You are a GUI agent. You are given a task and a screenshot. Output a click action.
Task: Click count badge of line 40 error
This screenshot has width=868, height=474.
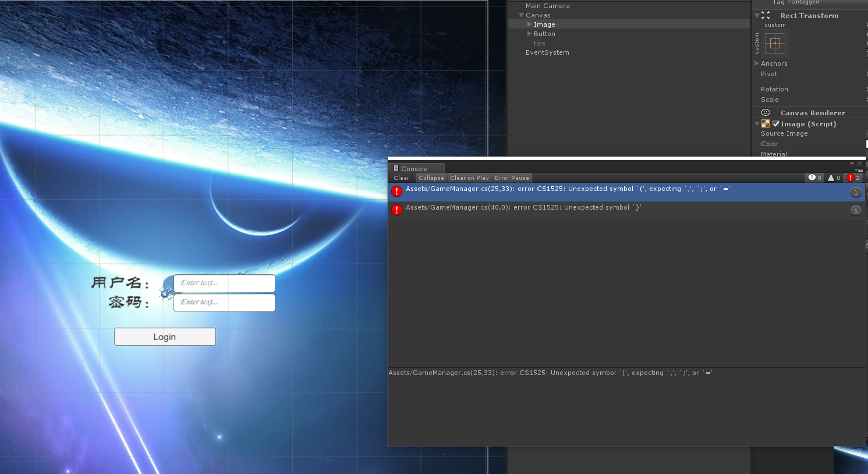(856, 211)
